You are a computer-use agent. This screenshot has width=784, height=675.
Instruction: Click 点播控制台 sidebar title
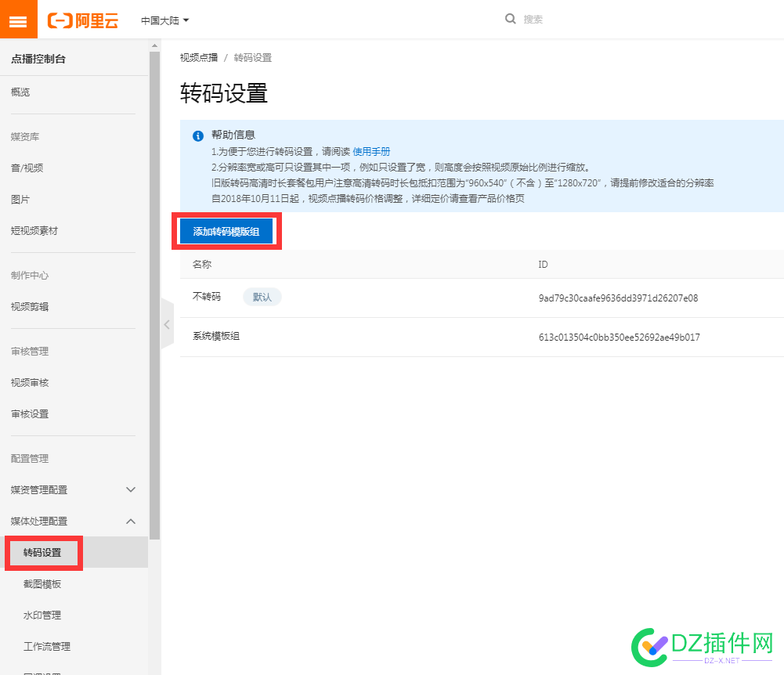pyautogui.click(x=38, y=59)
